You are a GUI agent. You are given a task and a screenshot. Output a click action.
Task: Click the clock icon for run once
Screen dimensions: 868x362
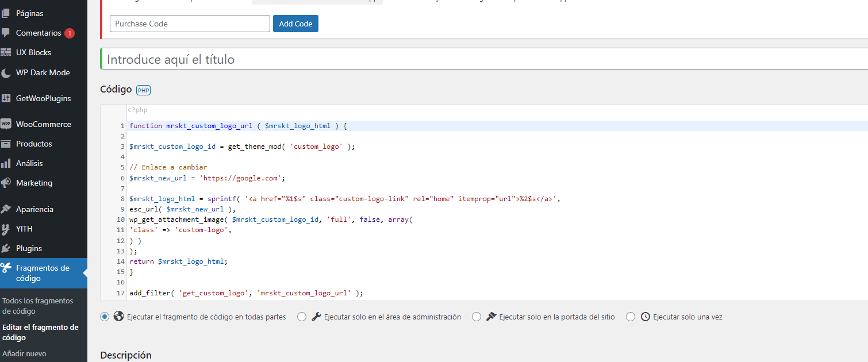(x=645, y=317)
